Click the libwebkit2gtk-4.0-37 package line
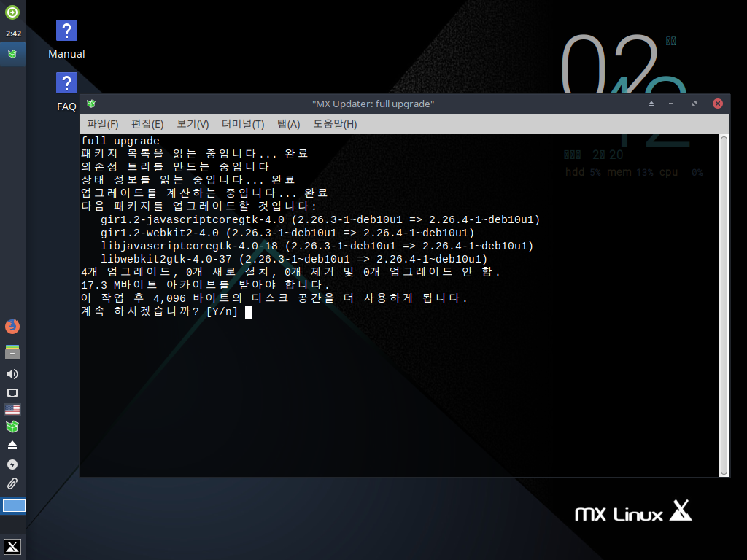 (x=294, y=259)
